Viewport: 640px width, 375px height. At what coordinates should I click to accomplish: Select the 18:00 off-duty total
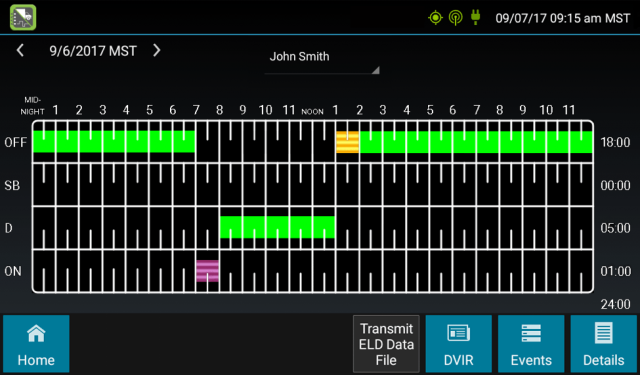(x=616, y=142)
